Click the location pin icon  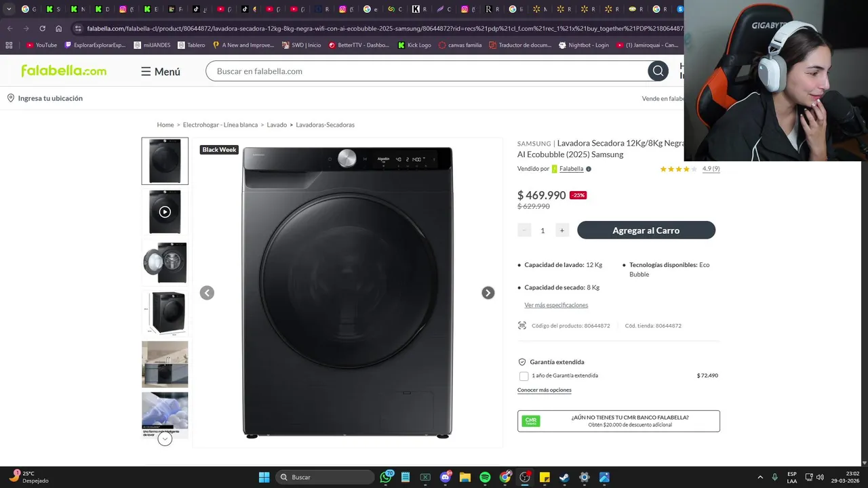11,98
